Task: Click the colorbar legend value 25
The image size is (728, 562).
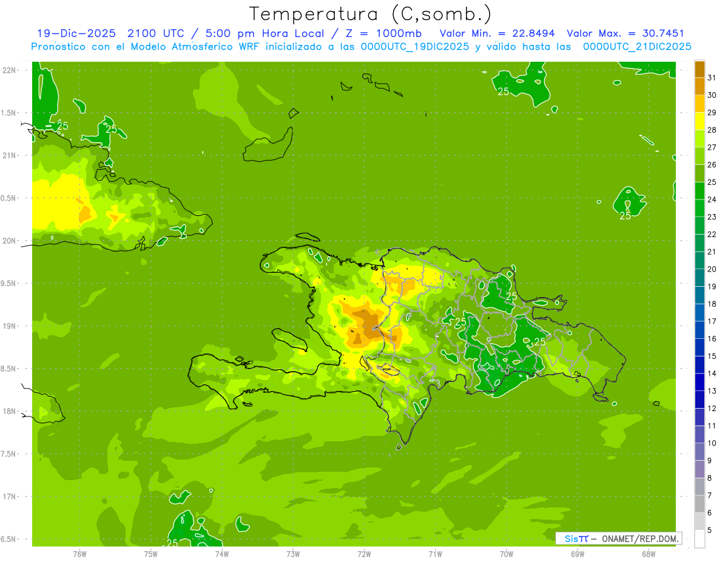Action: tap(712, 182)
